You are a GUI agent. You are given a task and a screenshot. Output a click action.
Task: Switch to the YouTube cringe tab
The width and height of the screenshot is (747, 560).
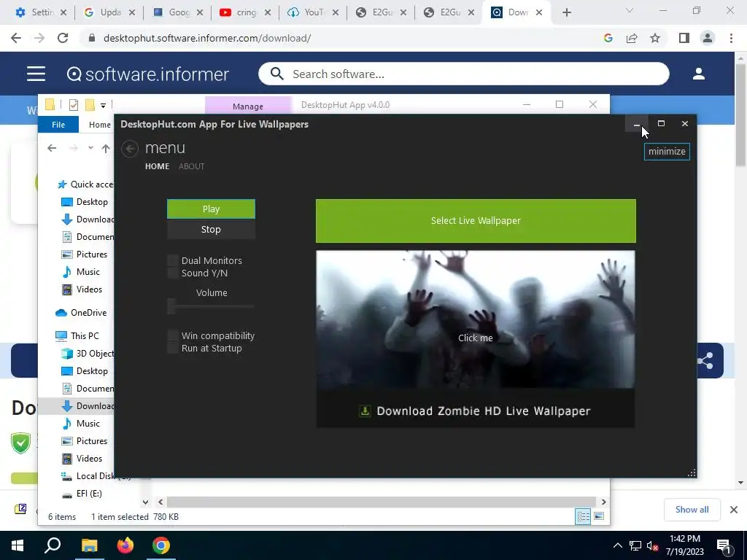pos(245,12)
